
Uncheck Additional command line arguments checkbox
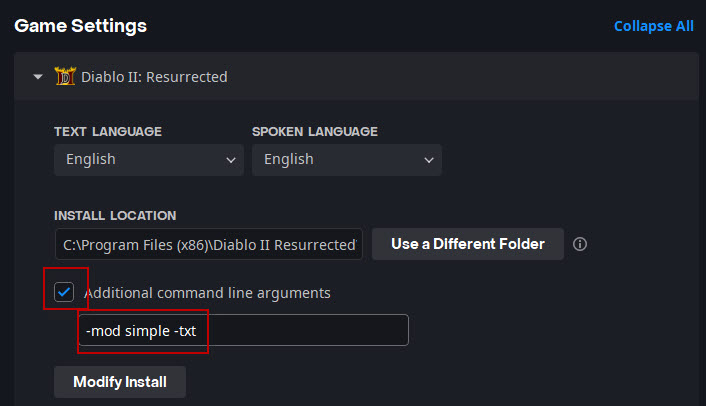[64, 292]
